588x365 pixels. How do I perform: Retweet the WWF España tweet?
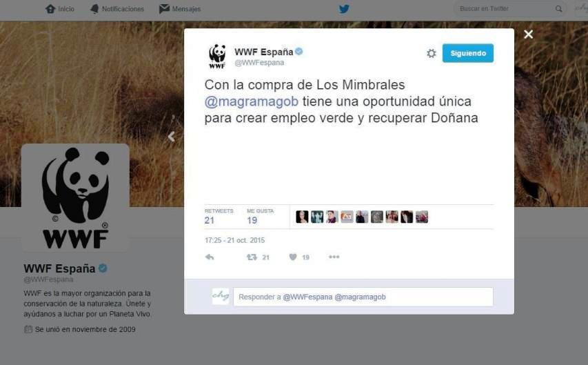tap(252, 257)
